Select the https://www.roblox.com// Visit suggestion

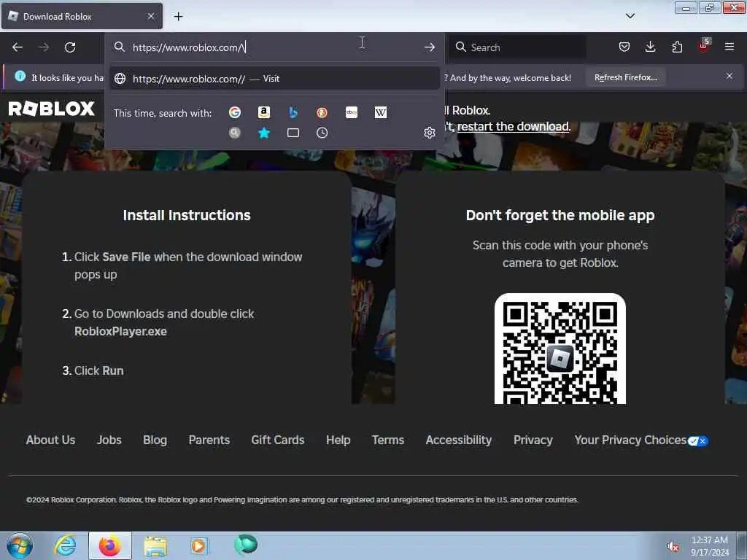click(274, 79)
